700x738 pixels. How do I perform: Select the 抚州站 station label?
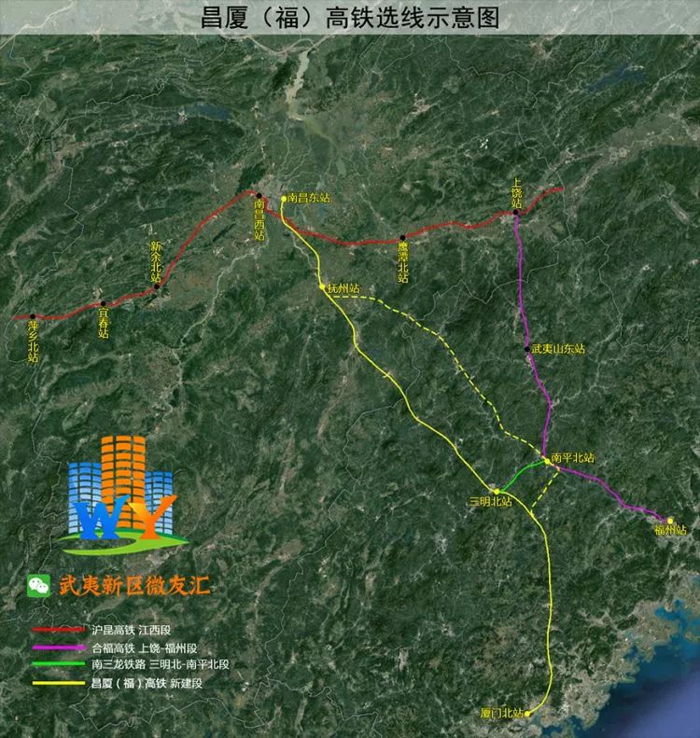click(x=344, y=288)
